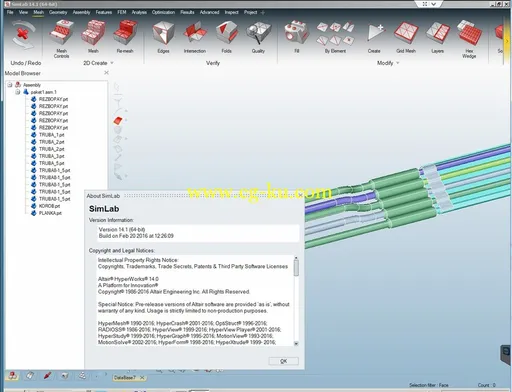The height and width of the screenshot is (392, 512).
Task: Open Mesh Controls tool
Action: point(61,39)
